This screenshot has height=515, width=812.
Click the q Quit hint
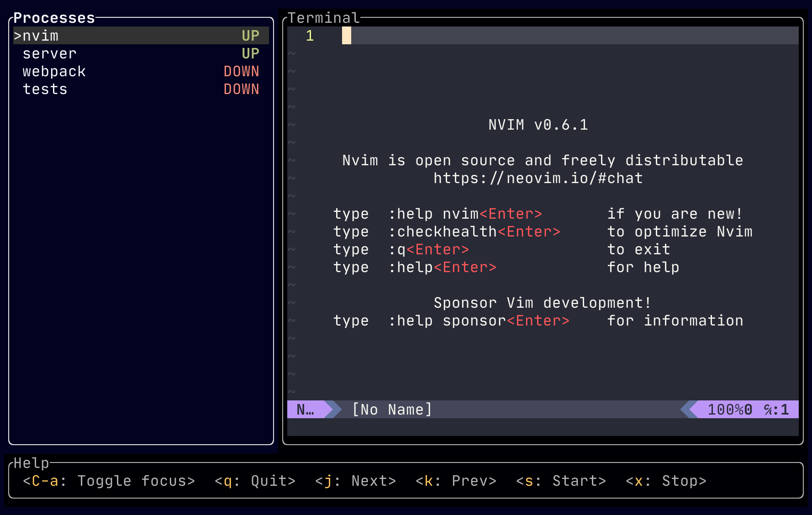255,481
